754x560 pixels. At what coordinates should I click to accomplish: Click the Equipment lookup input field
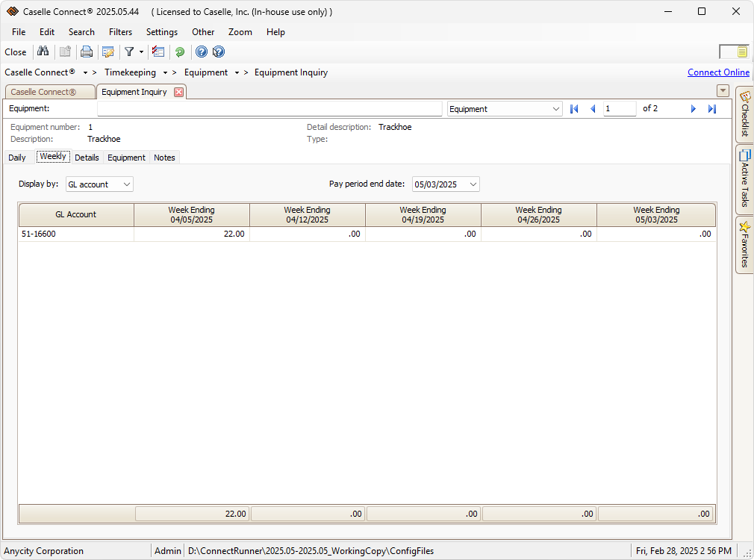269,109
